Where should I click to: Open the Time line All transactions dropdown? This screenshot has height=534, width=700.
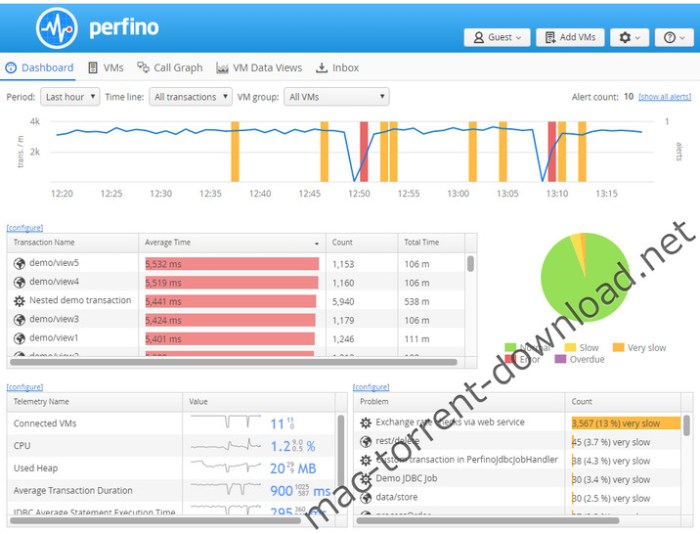pos(191,97)
